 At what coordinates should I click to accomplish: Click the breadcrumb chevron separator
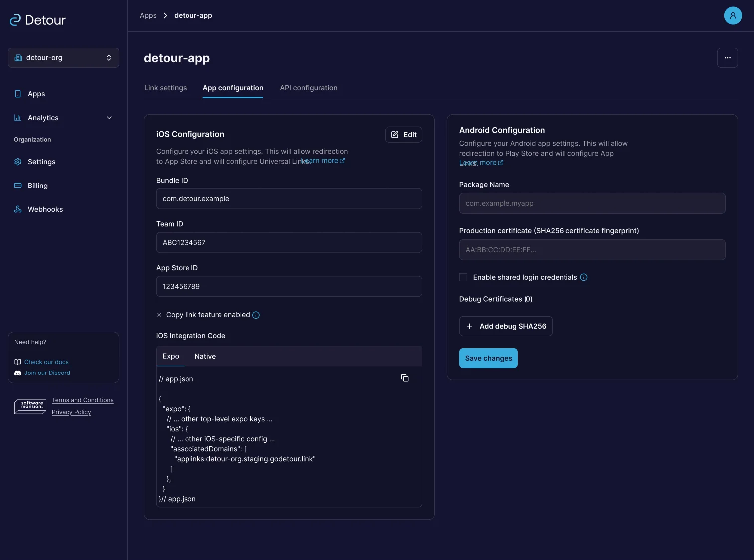tap(165, 16)
